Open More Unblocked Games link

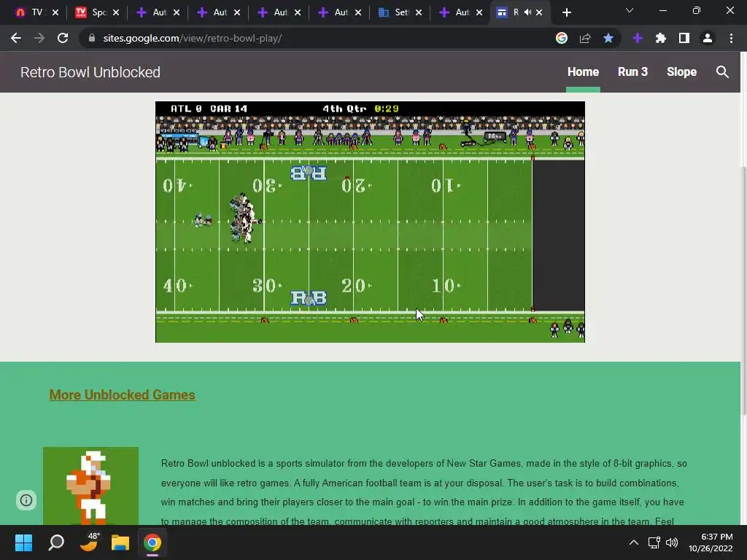[122, 394]
